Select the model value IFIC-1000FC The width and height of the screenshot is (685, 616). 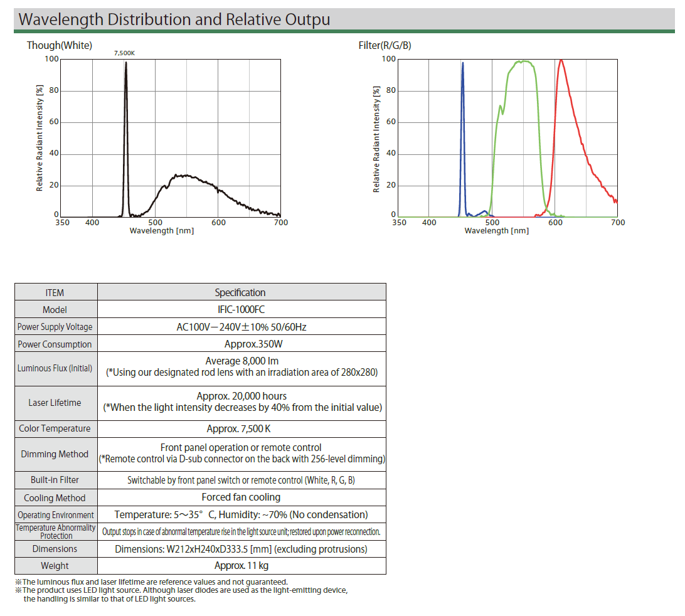tap(241, 309)
